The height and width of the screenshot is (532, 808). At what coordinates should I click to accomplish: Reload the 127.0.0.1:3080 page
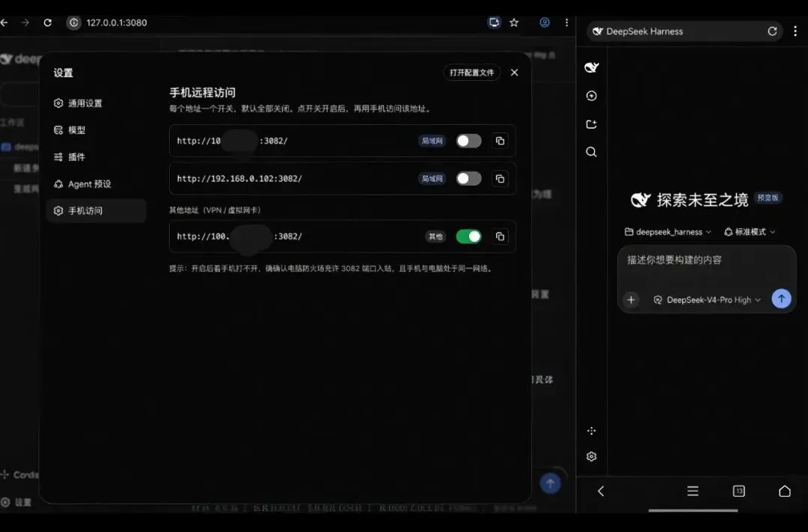click(47, 22)
